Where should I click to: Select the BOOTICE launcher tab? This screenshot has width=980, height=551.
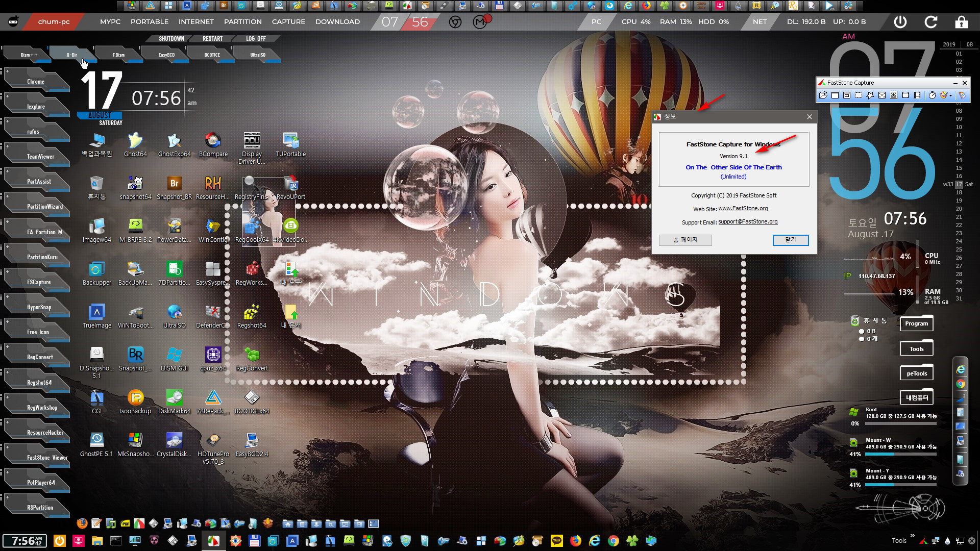212,55
